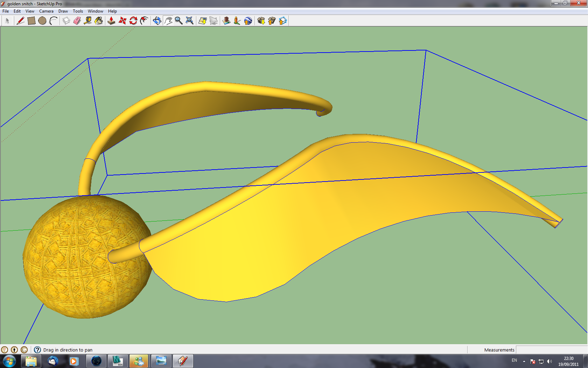Open the Draw menu
This screenshot has height=368, width=588.
tap(63, 11)
